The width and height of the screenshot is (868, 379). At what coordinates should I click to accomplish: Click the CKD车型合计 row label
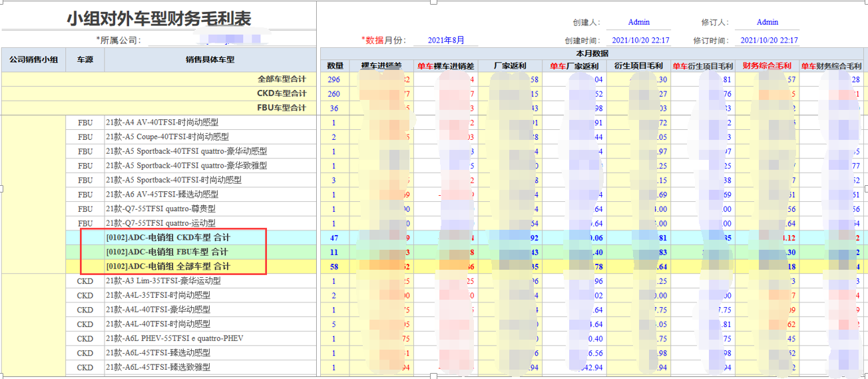tap(282, 93)
